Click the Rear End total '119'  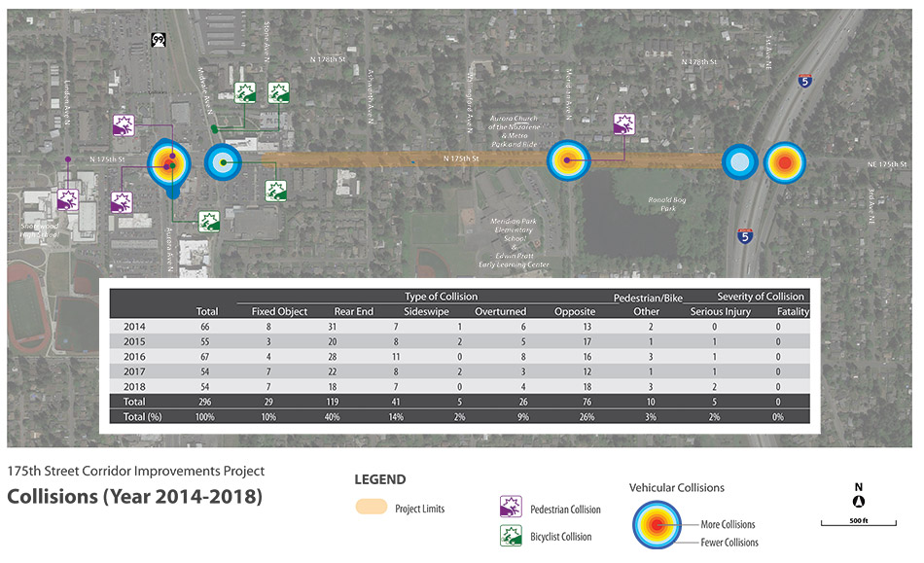tap(333, 402)
